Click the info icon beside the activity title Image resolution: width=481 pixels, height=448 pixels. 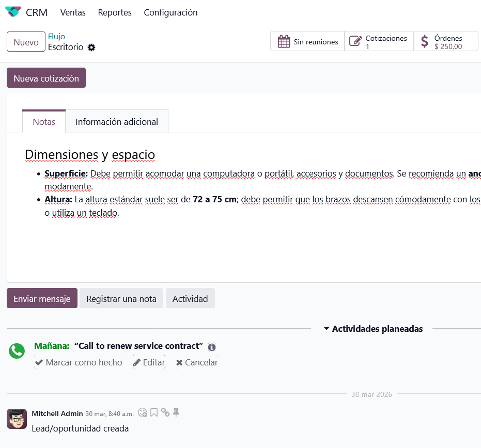pos(212,347)
